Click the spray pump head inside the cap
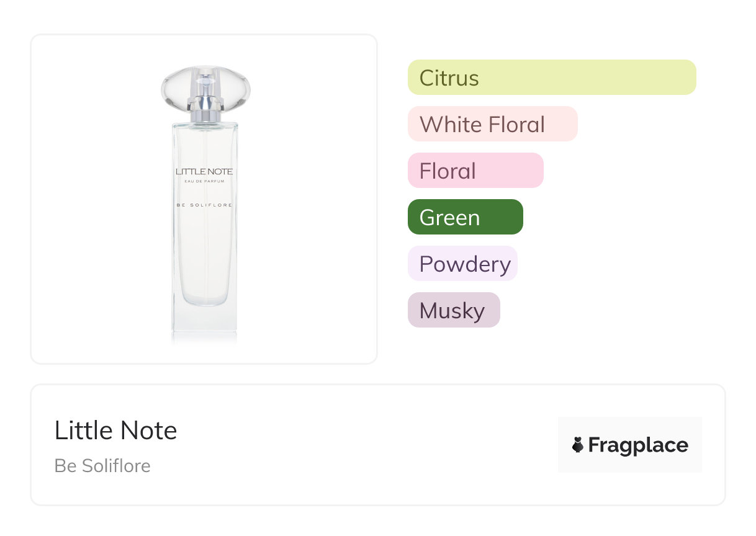The height and width of the screenshot is (536, 756). 205,79
